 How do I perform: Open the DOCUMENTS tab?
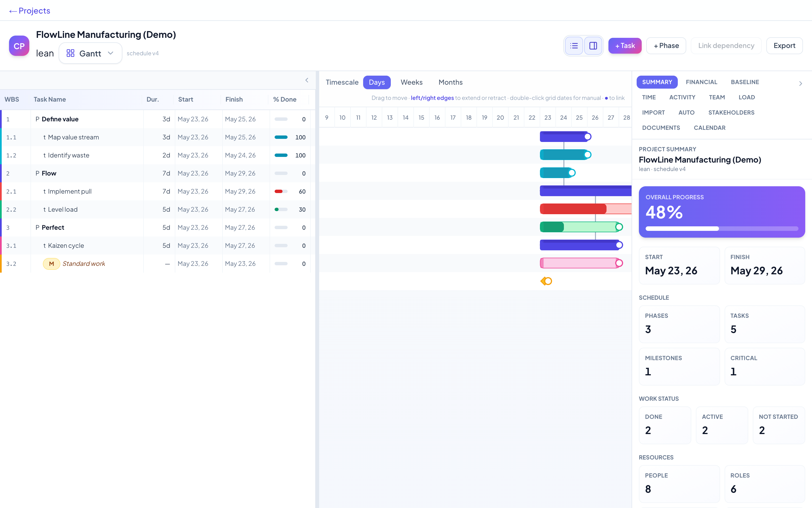[661, 128]
